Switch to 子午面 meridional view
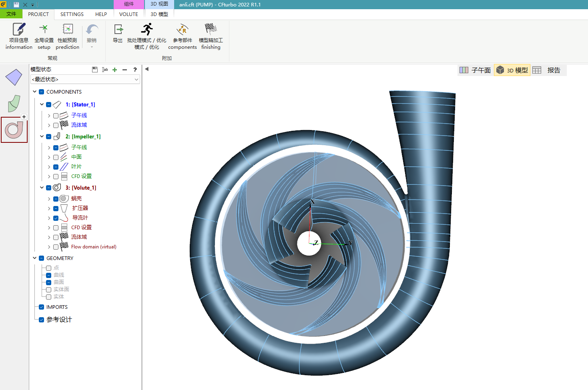The width and height of the screenshot is (588, 390). pos(476,70)
